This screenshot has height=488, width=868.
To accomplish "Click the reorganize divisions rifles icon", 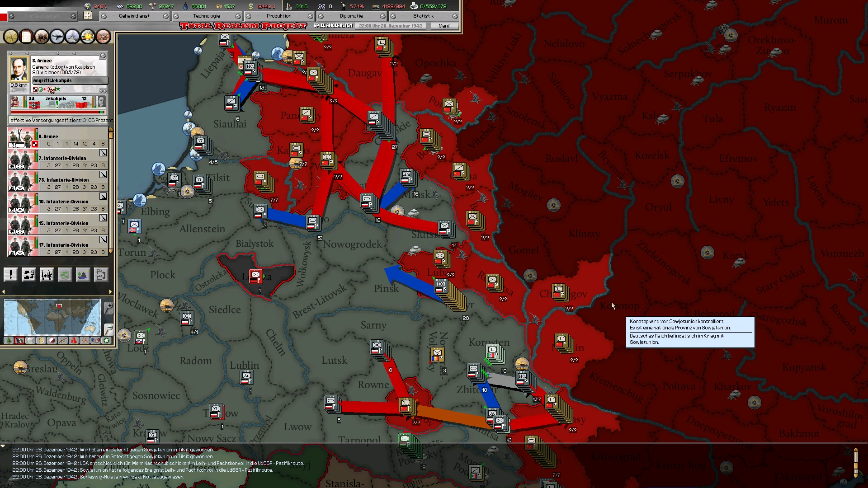I will (47, 274).
